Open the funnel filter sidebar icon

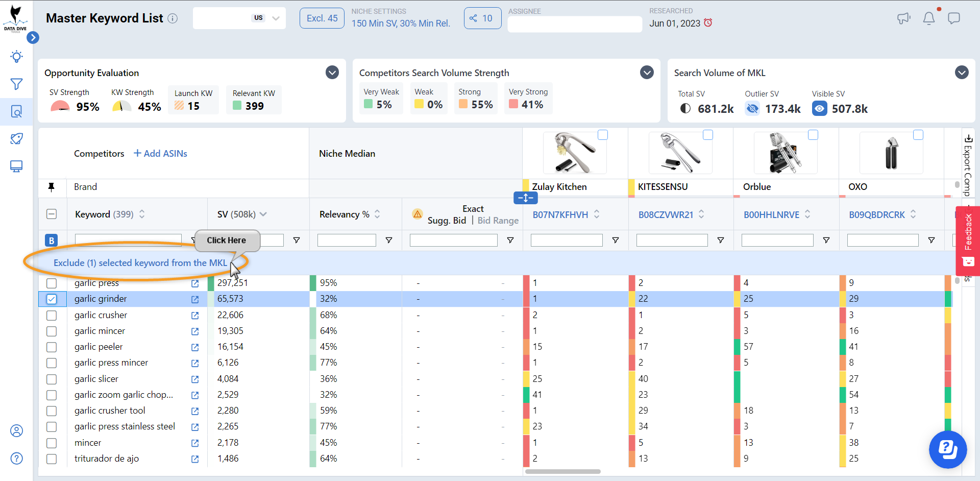(16, 84)
